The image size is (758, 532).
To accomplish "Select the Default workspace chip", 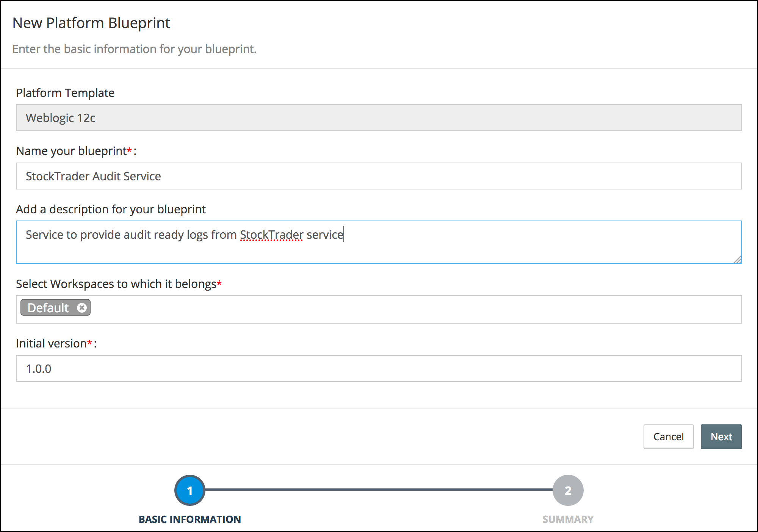I will pyautogui.click(x=49, y=308).
